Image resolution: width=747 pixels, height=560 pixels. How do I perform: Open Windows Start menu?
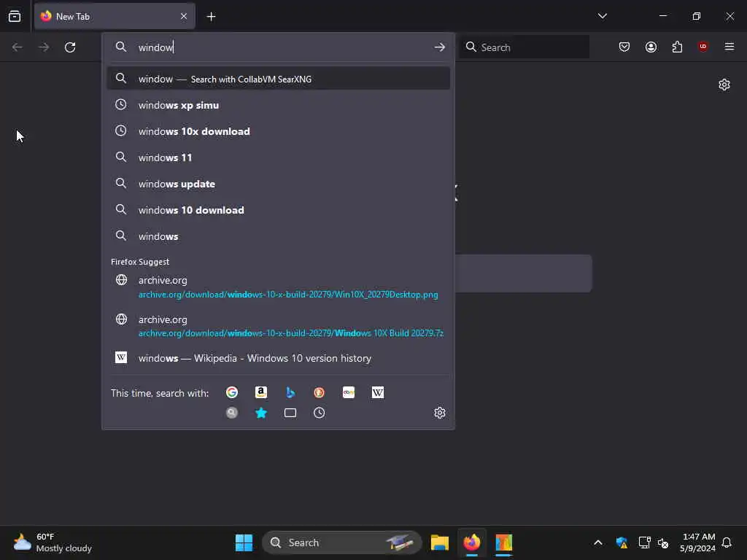coord(244,542)
